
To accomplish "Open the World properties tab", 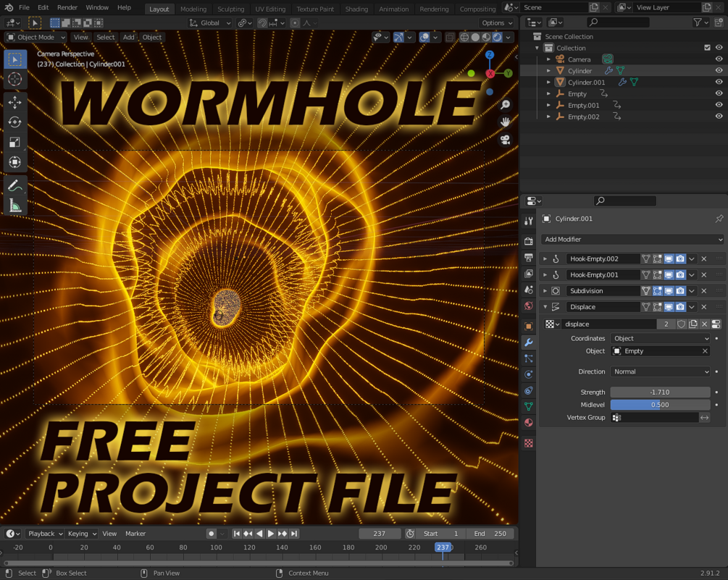I will coord(529,306).
